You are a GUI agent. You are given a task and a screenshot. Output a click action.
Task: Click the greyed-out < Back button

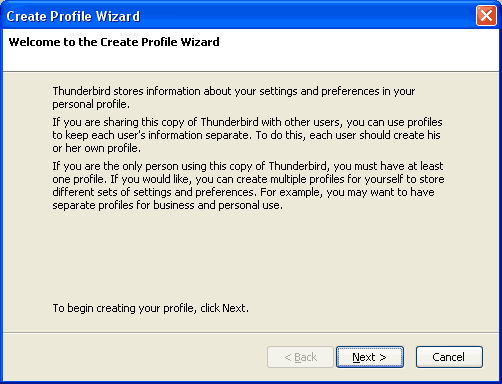pos(300,357)
